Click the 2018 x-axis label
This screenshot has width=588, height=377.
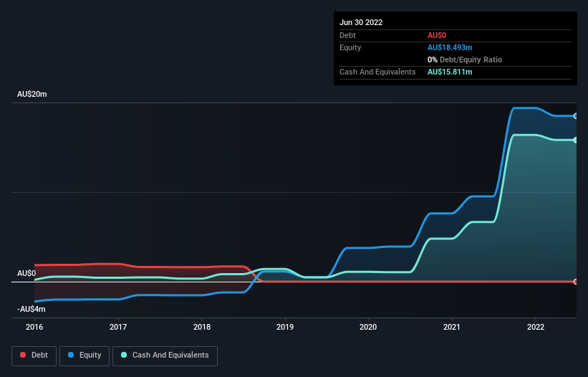202,327
